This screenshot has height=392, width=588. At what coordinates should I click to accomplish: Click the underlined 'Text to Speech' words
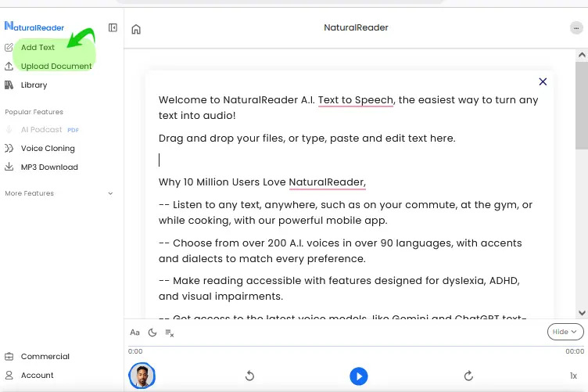point(356,100)
